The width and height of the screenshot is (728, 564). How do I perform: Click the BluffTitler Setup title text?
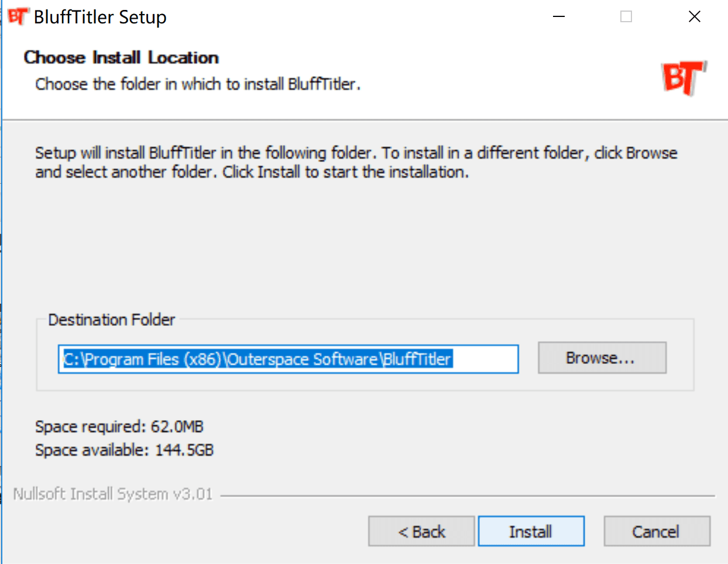pyautogui.click(x=101, y=17)
